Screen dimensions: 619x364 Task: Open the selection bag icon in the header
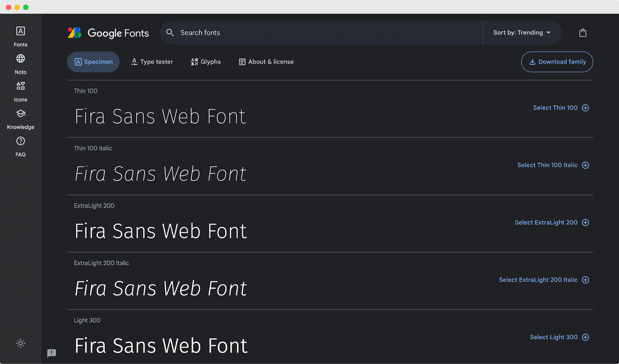(582, 32)
